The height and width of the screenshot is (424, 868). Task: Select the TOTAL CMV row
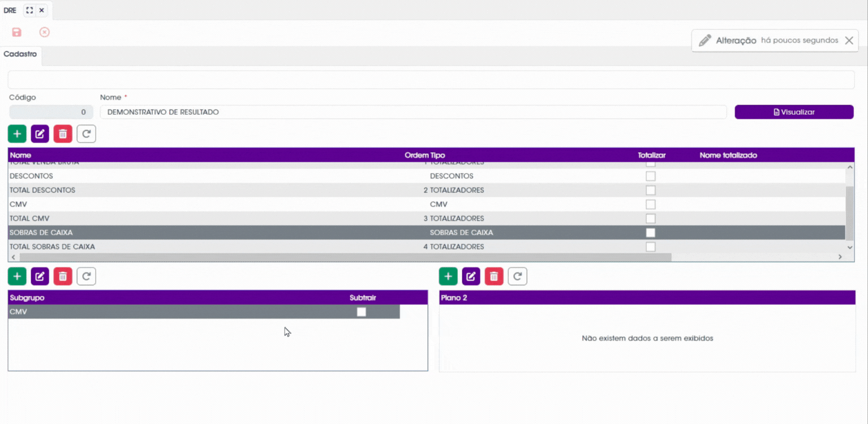click(427, 218)
